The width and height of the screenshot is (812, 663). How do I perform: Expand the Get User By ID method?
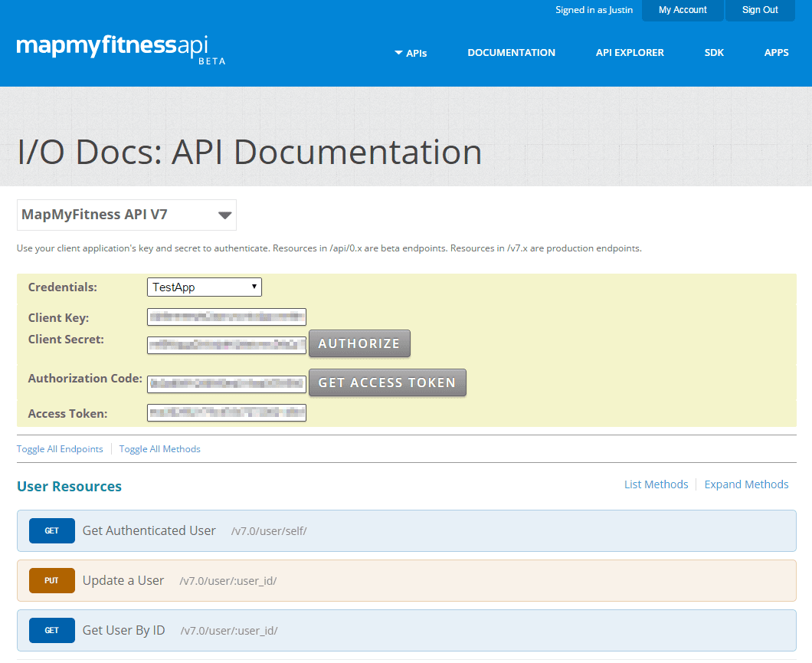click(x=407, y=630)
